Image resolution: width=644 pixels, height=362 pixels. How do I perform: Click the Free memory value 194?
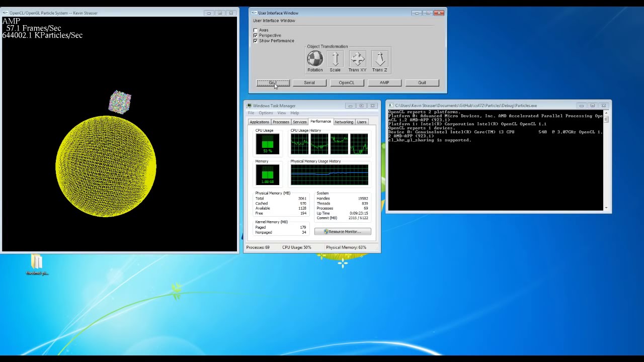(303, 213)
